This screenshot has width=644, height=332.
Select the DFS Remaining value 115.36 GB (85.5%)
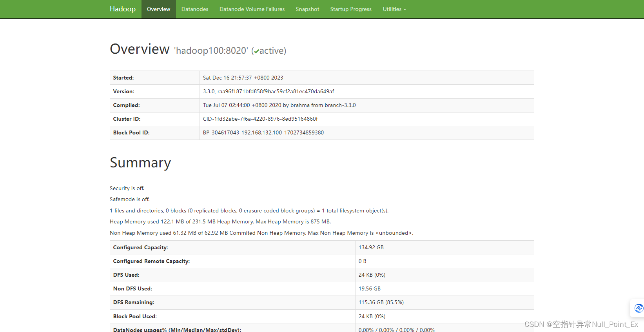click(381, 302)
